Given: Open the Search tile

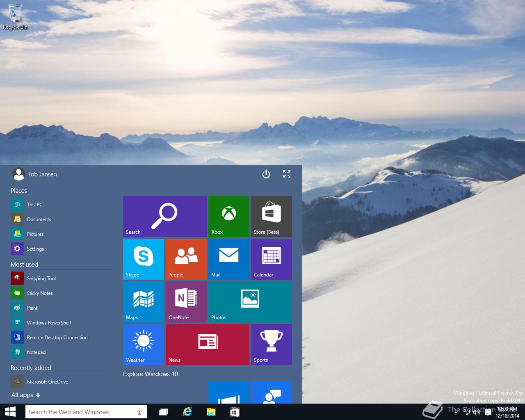Looking at the screenshot, I should click(x=165, y=217).
